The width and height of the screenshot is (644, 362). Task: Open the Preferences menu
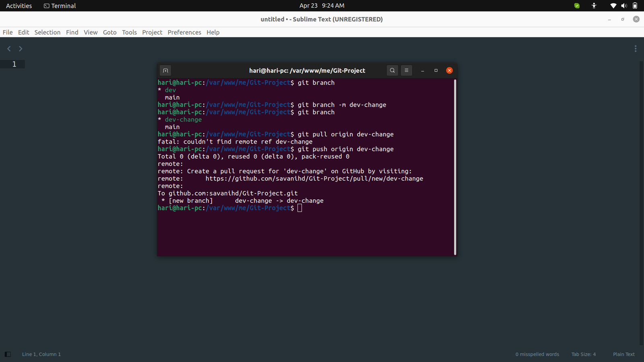(184, 32)
